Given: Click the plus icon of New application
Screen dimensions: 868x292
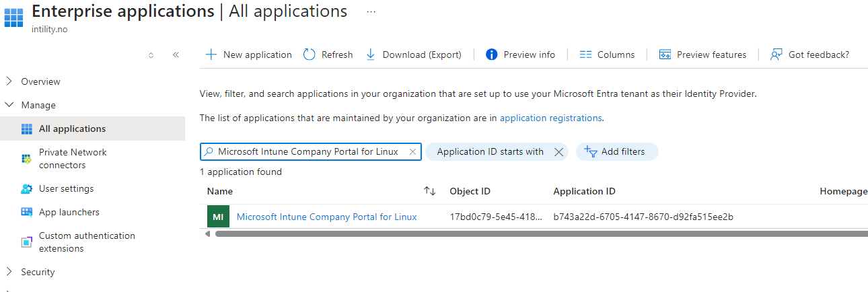Looking at the screenshot, I should click(211, 54).
